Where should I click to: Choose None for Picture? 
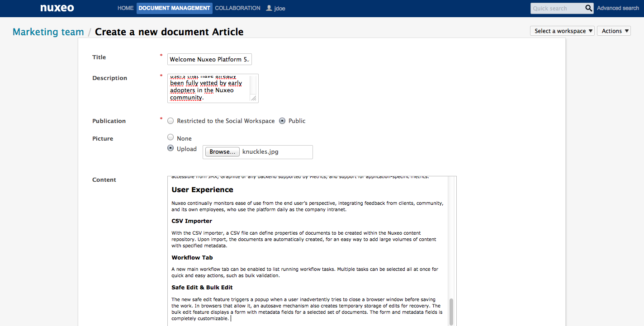(170, 137)
